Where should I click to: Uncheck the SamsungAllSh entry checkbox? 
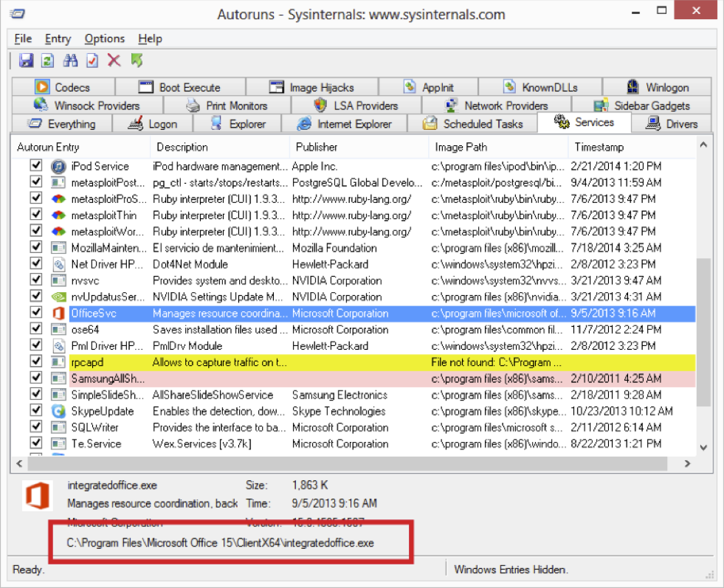coord(36,378)
